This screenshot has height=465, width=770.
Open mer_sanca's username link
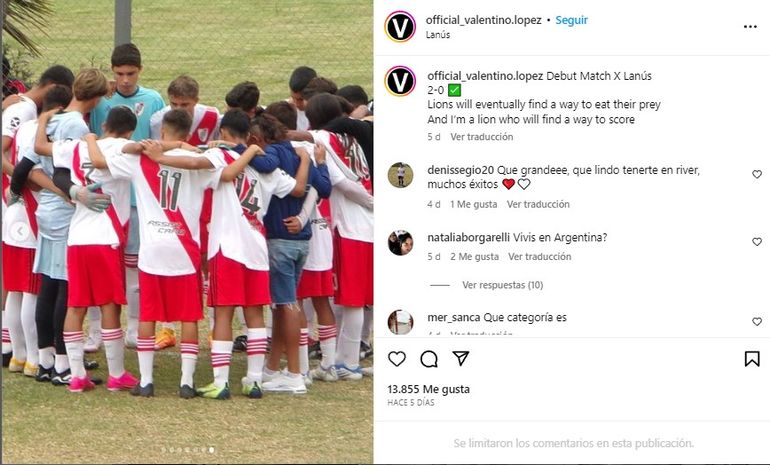click(454, 318)
